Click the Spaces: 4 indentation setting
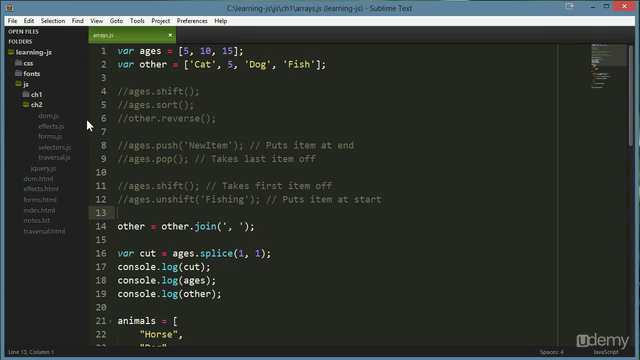 pyautogui.click(x=551, y=352)
